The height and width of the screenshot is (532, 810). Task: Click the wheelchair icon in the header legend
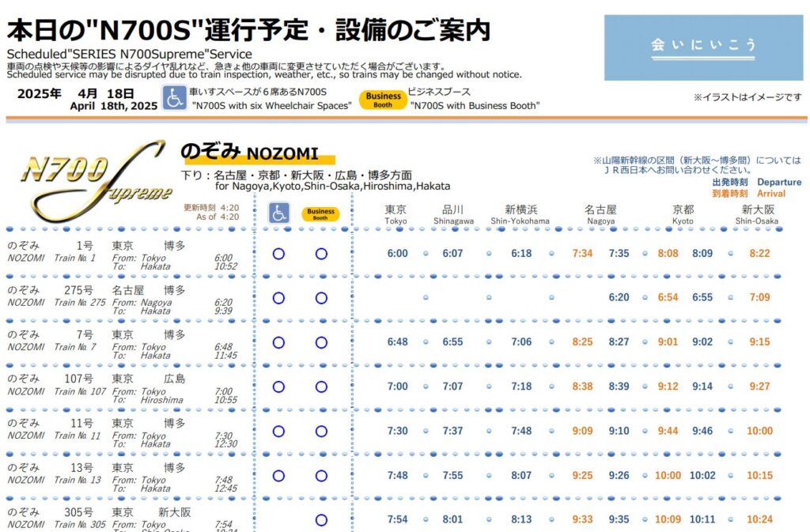pyautogui.click(x=175, y=98)
